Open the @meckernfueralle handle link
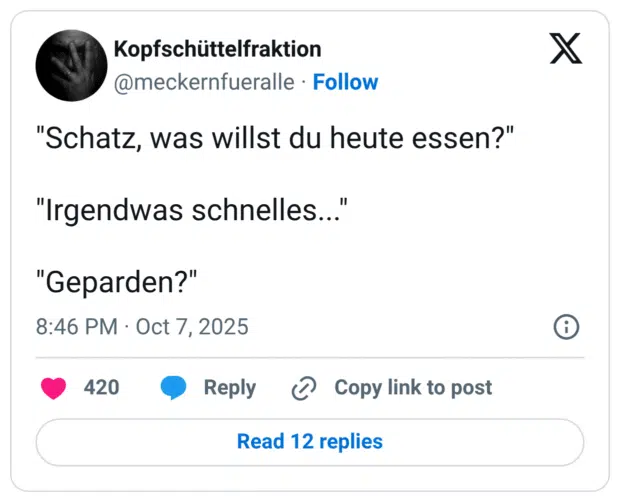The image size is (620, 502). tap(204, 82)
